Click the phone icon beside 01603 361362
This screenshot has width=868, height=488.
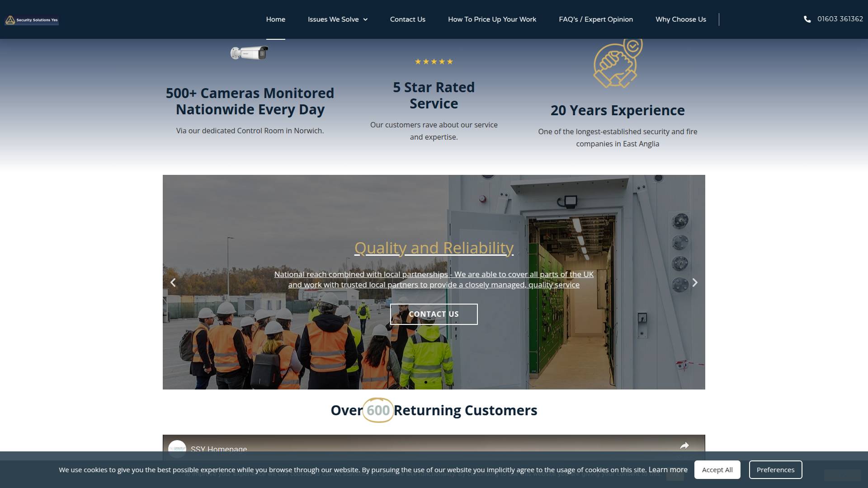tap(808, 19)
